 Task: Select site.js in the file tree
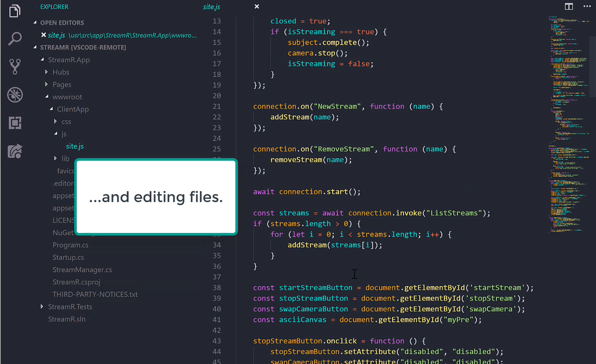pos(75,146)
